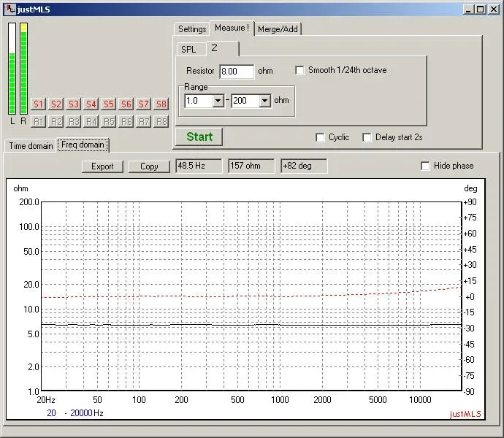This screenshot has width=504, height=438.
Task: Click recall slot R4
Action: tap(91, 121)
